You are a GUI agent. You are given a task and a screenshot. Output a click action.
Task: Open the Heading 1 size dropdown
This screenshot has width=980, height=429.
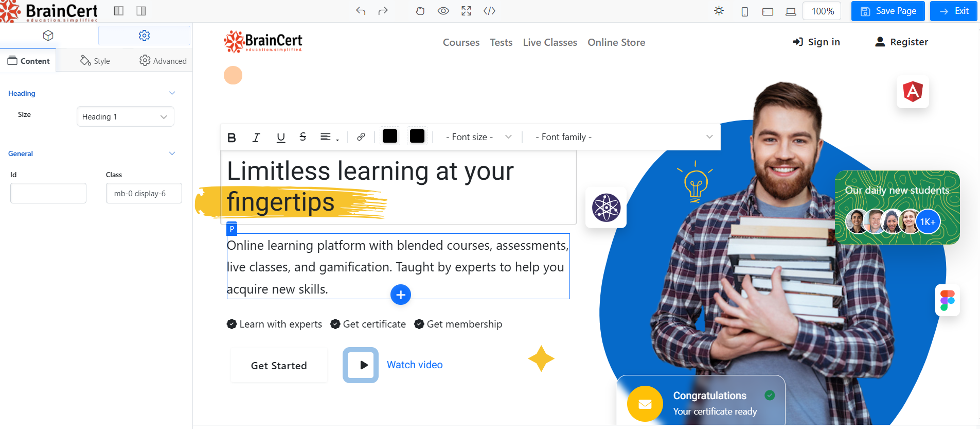pyautogui.click(x=126, y=116)
